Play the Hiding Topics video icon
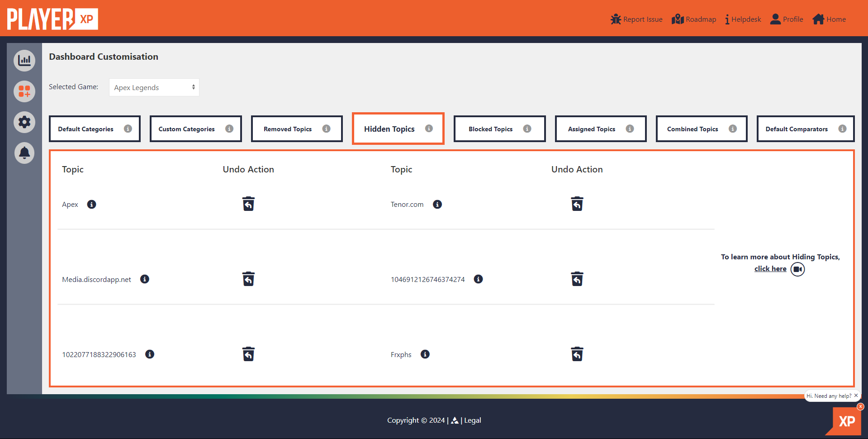The image size is (868, 439). tap(797, 269)
